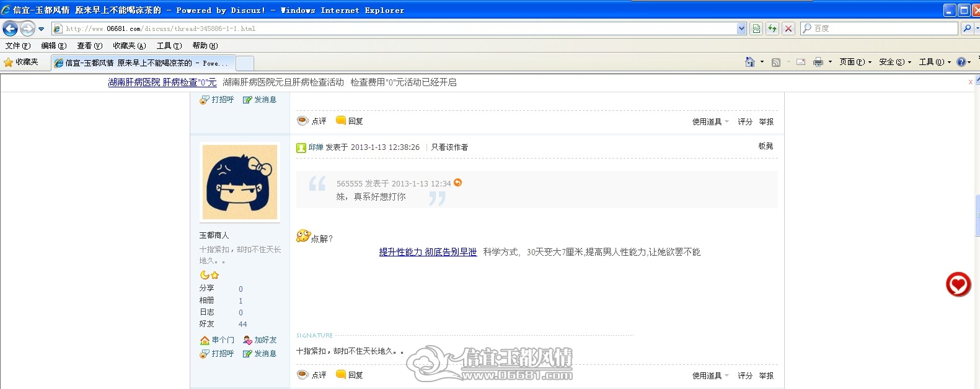Click 发消息 under 邱婵's profile
The image size is (980, 389).
[260, 354]
